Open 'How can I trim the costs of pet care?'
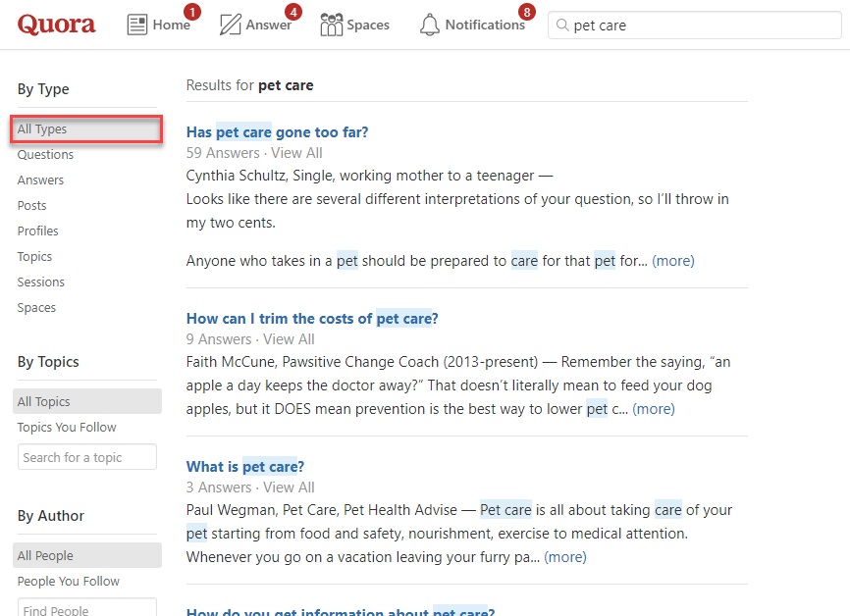Image resolution: width=850 pixels, height=616 pixels. pos(312,319)
